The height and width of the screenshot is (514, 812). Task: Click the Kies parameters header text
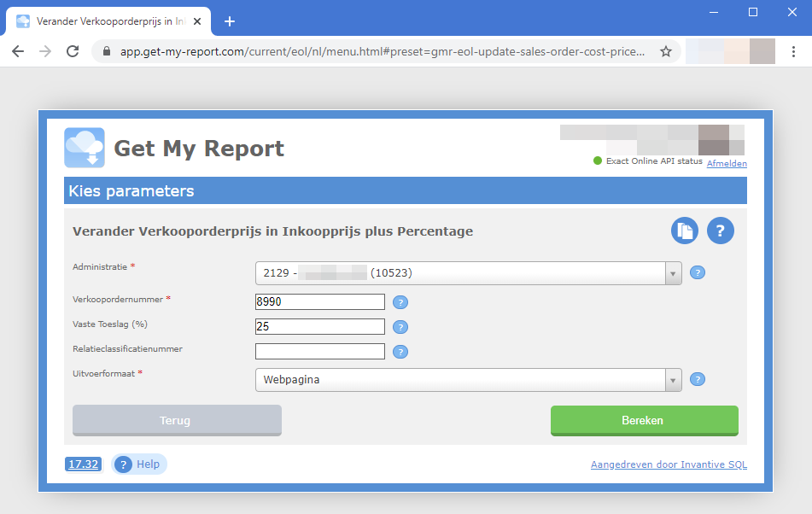pos(131,191)
